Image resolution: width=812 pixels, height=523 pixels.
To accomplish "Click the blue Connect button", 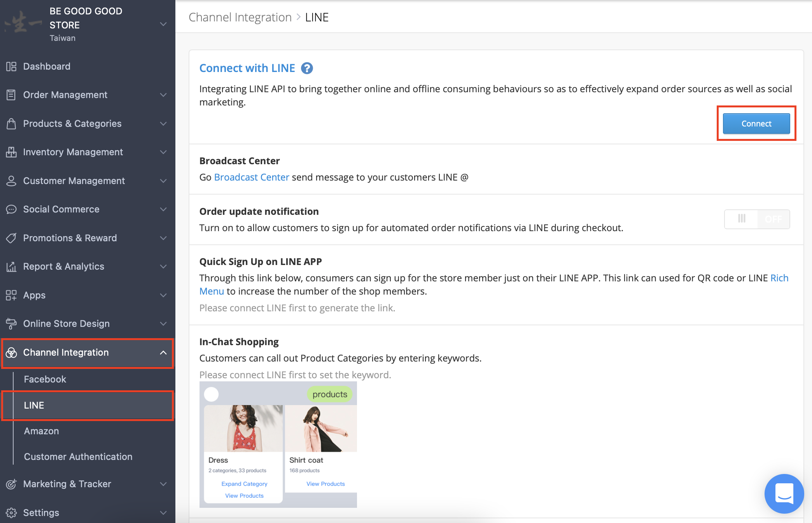I will coord(756,124).
